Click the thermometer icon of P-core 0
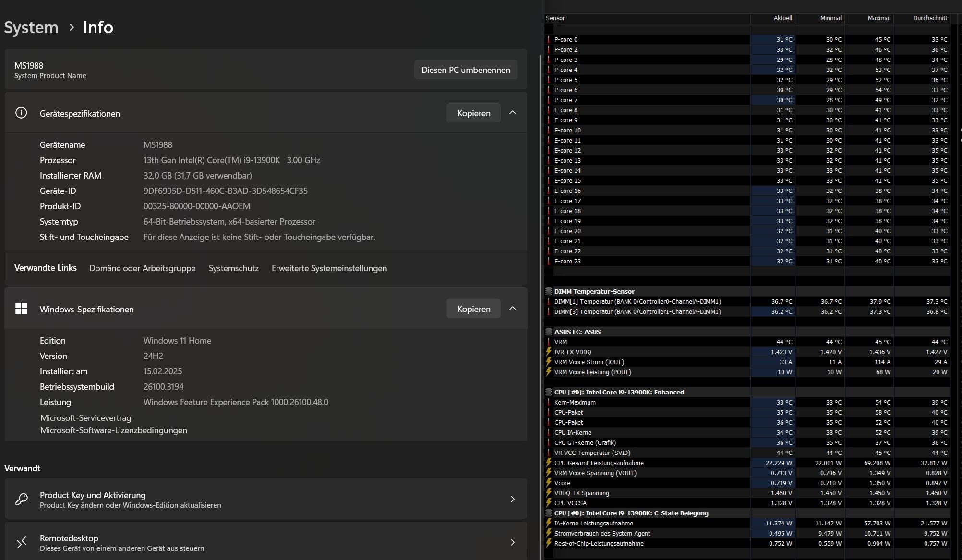 pyautogui.click(x=549, y=39)
